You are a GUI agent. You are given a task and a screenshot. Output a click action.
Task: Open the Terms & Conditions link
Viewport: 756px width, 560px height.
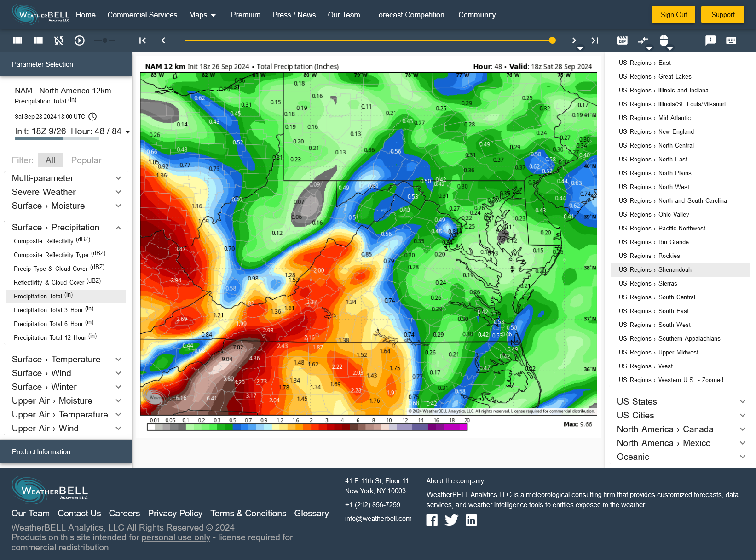click(248, 514)
